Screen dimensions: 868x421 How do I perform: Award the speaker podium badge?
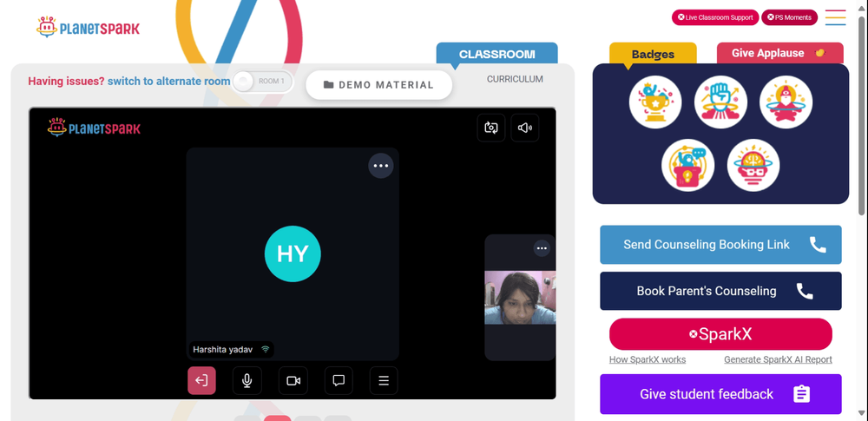tap(688, 165)
